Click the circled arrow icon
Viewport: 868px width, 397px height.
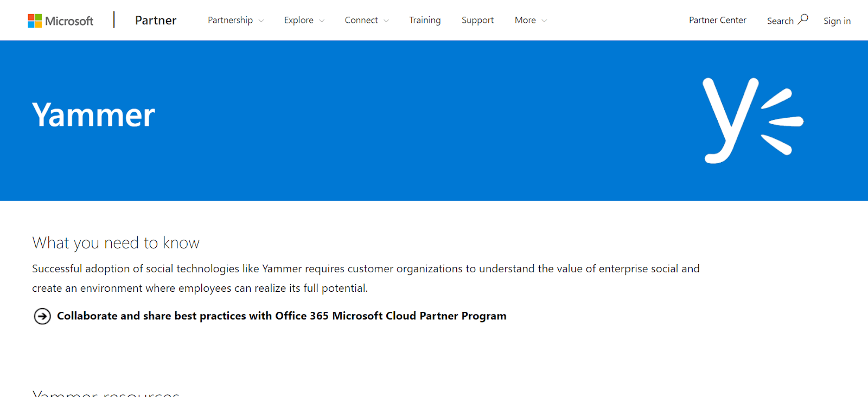42,316
